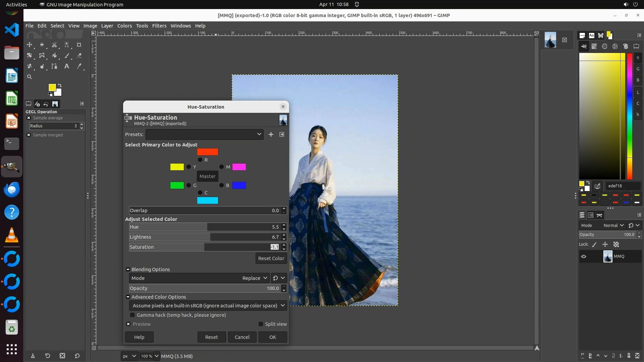Tick the Gamma hack checkbox
This screenshot has height=362, width=644.
[x=132, y=315]
